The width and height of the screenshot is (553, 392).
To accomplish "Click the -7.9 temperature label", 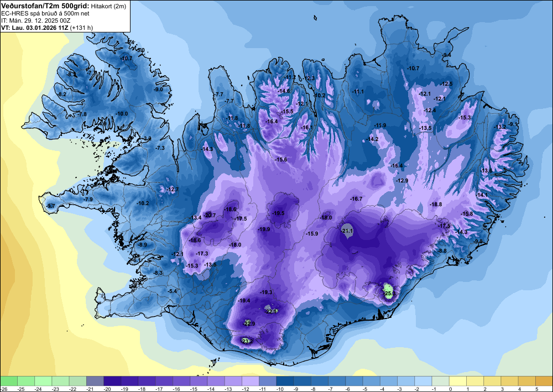I will [x=88, y=200].
